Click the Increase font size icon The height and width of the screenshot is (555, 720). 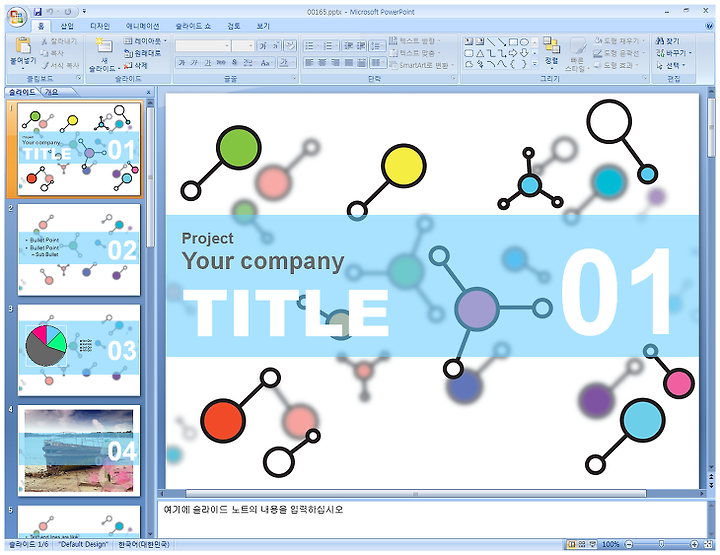click(x=263, y=45)
